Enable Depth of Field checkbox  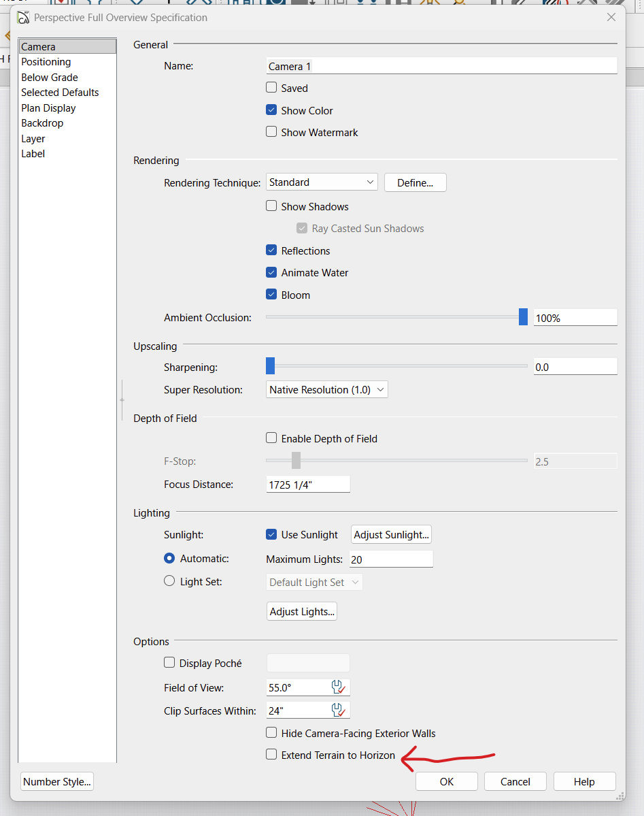tap(271, 439)
